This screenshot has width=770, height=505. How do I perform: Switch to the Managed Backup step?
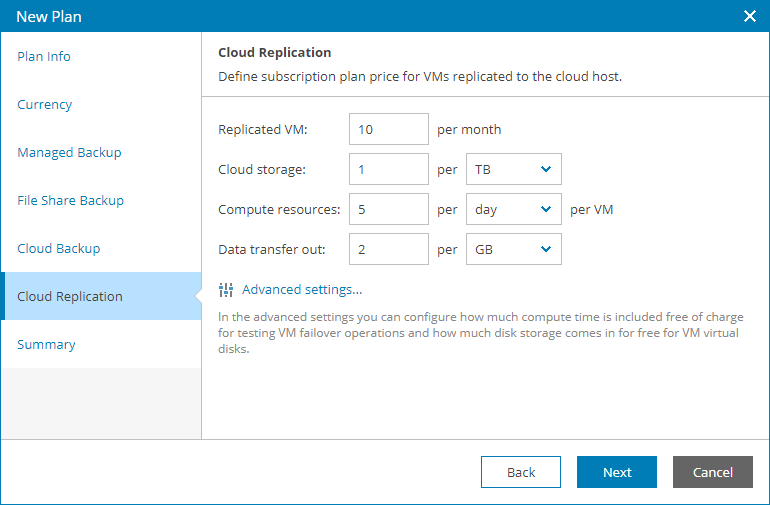69,153
